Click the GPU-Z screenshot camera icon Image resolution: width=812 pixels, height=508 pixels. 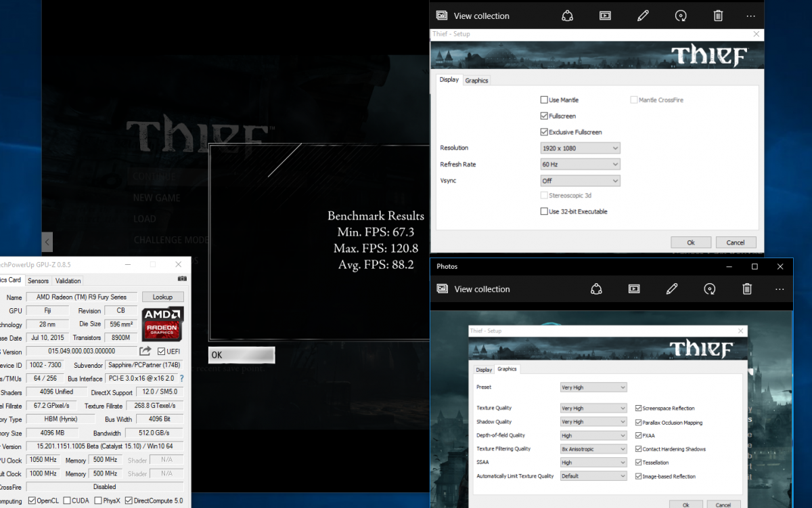pyautogui.click(x=181, y=279)
